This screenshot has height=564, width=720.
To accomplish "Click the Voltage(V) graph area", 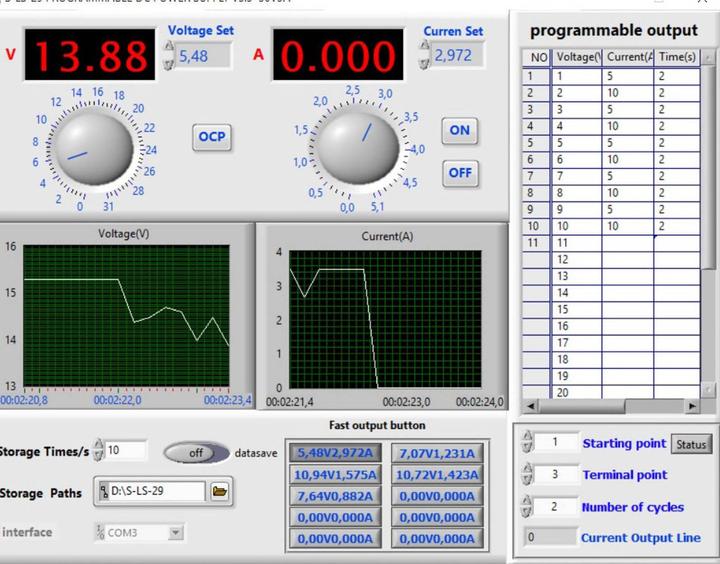I will point(126,316).
